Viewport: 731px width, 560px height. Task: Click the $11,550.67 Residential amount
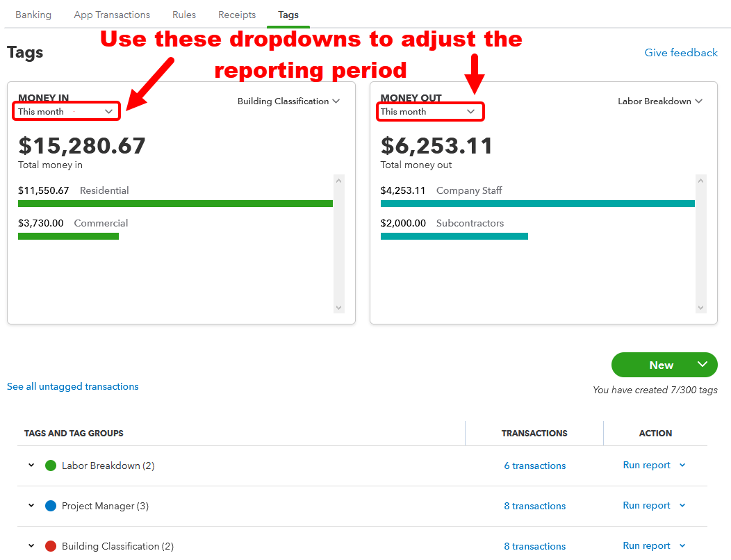pyautogui.click(x=43, y=190)
